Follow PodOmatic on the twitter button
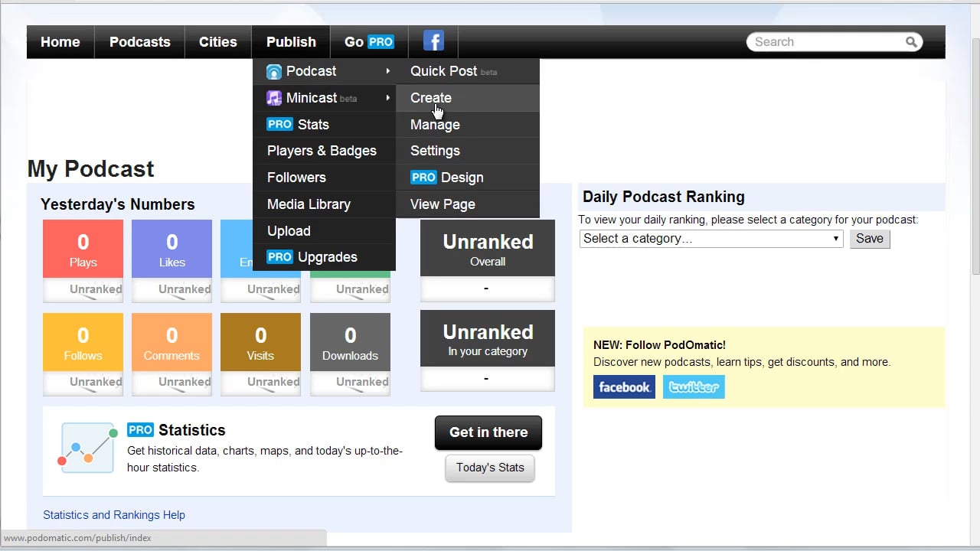Screen dimensions: 980x551 pyautogui.click(x=694, y=386)
